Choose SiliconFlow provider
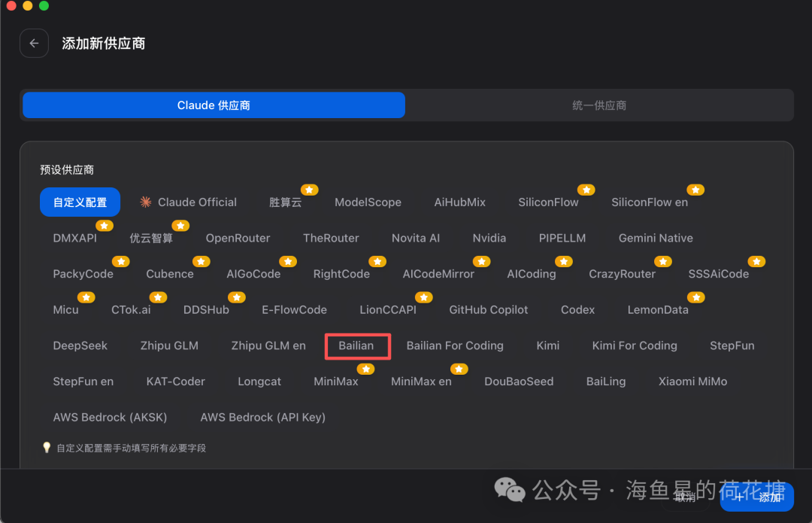This screenshot has height=523, width=812. tap(548, 202)
